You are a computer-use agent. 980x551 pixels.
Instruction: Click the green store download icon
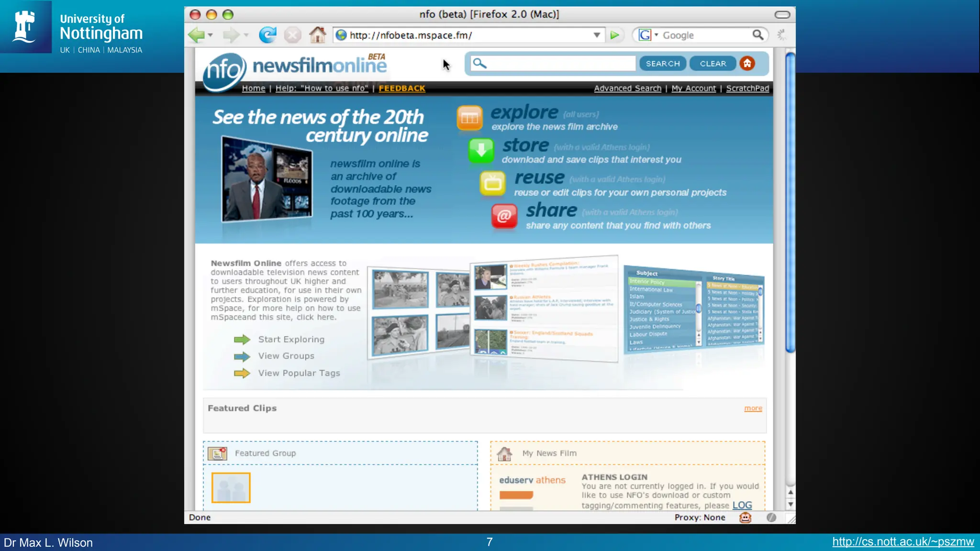click(x=481, y=150)
